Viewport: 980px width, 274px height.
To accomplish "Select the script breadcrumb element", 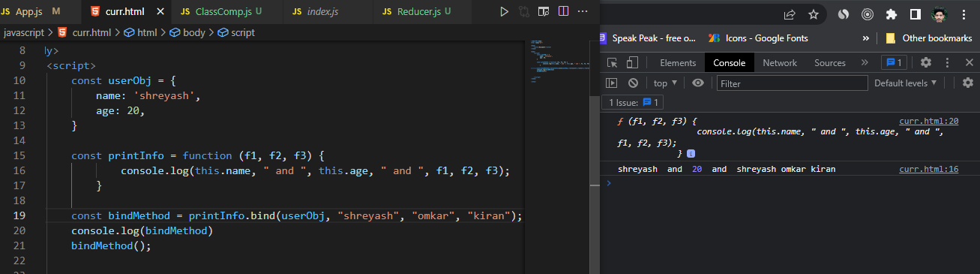I will (236, 32).
